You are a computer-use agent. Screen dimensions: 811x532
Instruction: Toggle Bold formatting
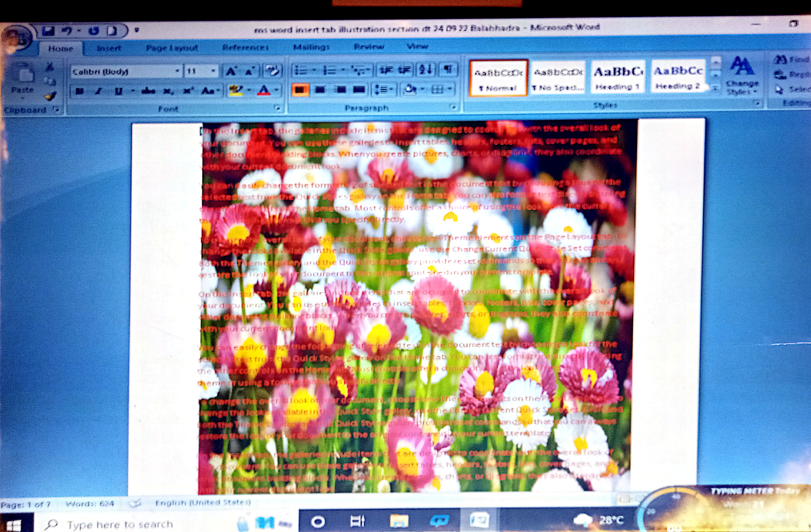80,91
